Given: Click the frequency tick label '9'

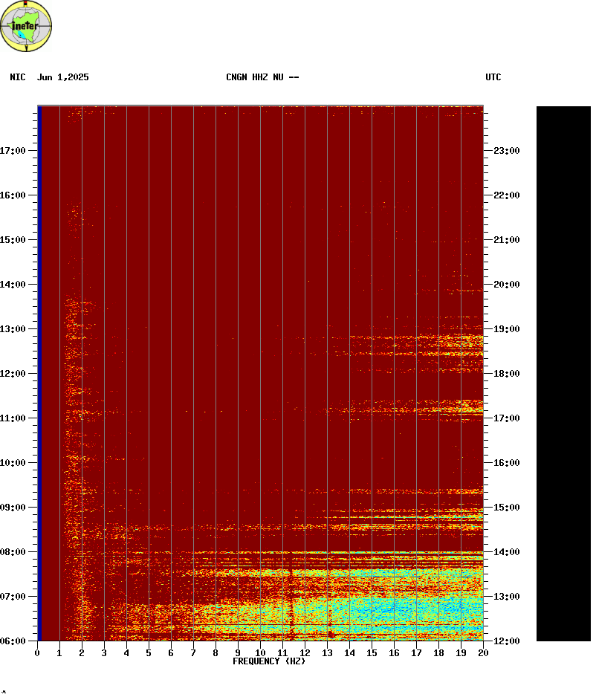Looking at the screenshot, I should (238, 653).
